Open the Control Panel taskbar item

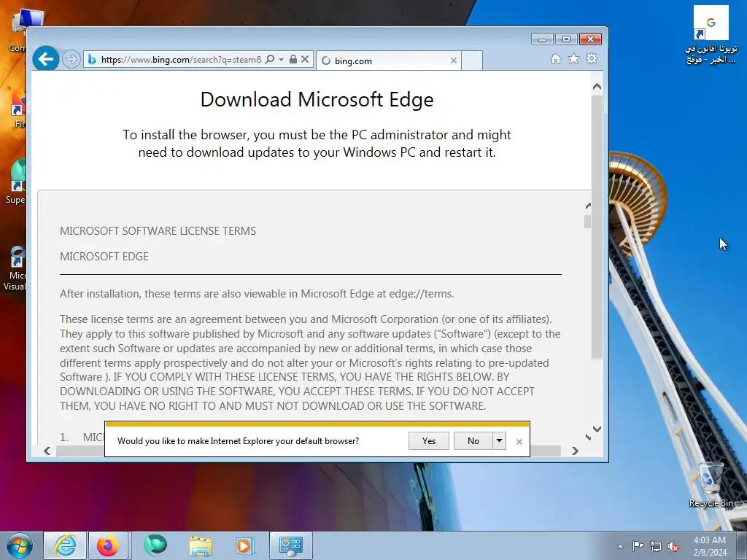(x=291, y=545)
